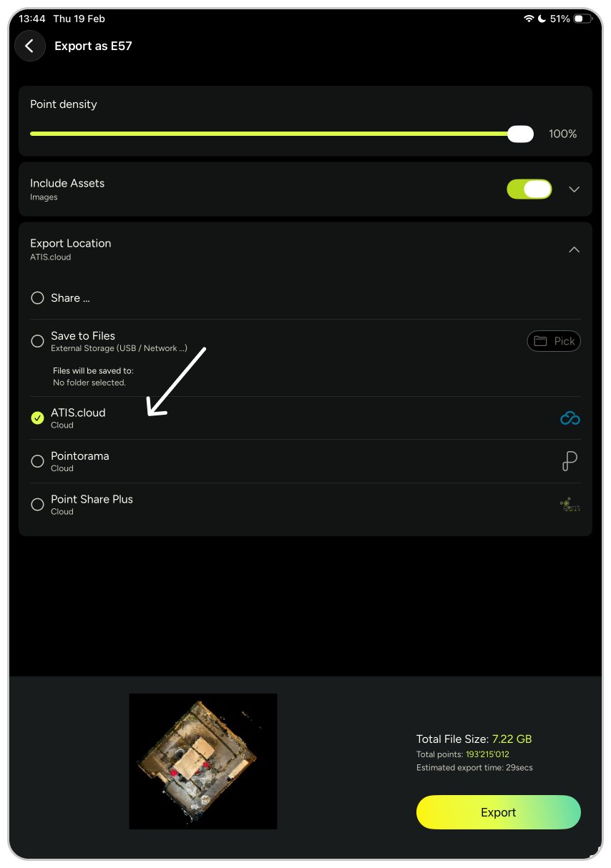Click the Point density slider handle

coord(520,134)
